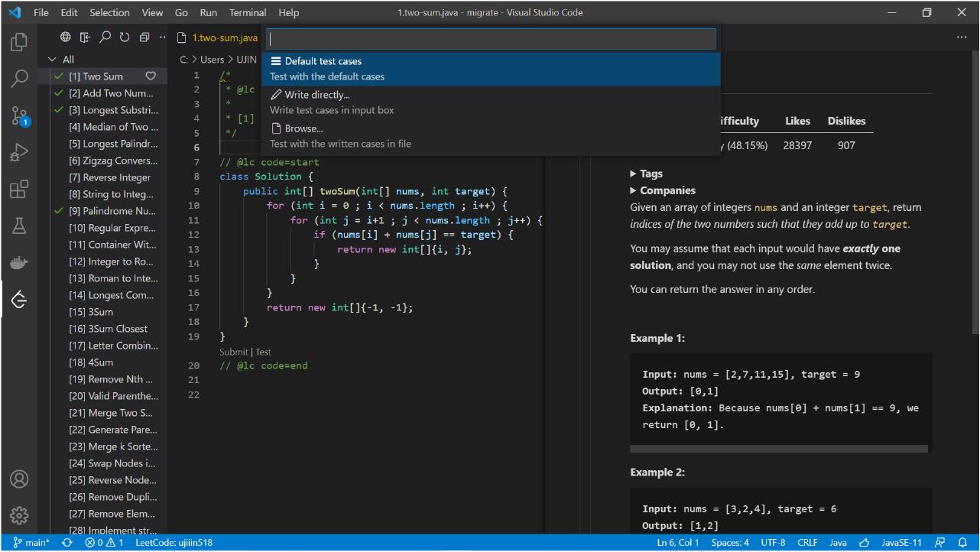Open the LeetCode activity bar icon
980x552 pixels.
18,299
